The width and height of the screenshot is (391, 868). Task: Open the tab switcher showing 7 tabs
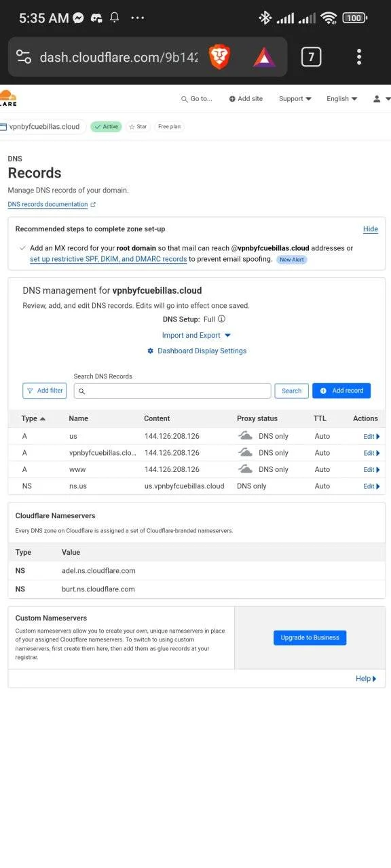click(x=311, y=57)
